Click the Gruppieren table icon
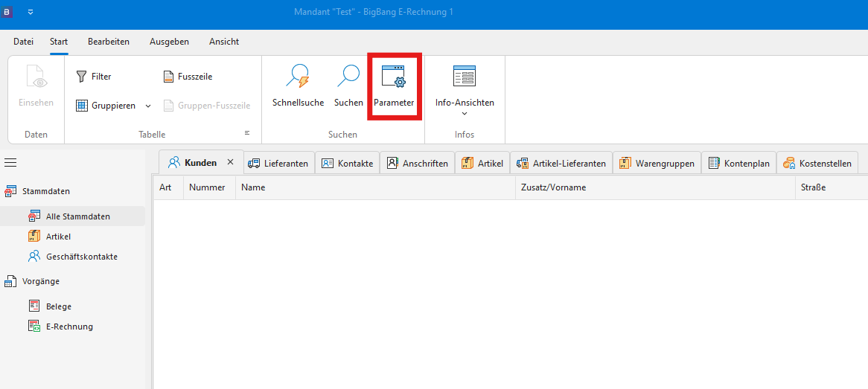Screen dimensions: 868x389 [x=83, y=106]
